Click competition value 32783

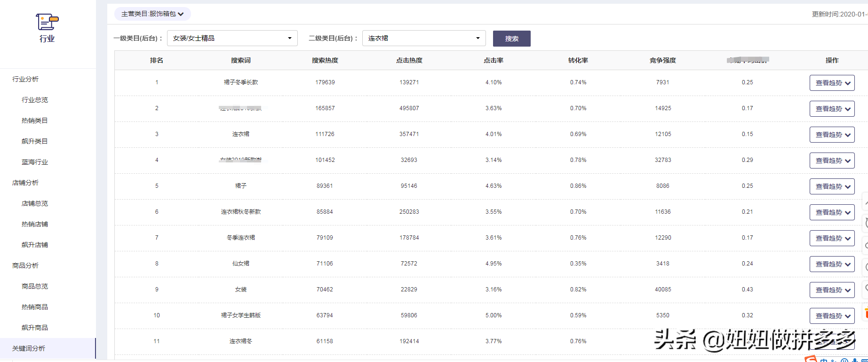point(663,160)
